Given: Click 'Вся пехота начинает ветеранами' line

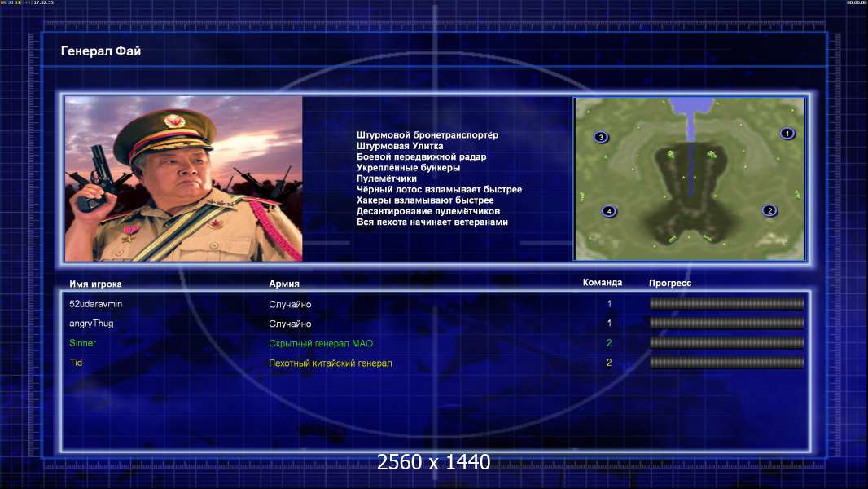Looking at the screenshot, I should pyautogui.click(x=432, y=222).
